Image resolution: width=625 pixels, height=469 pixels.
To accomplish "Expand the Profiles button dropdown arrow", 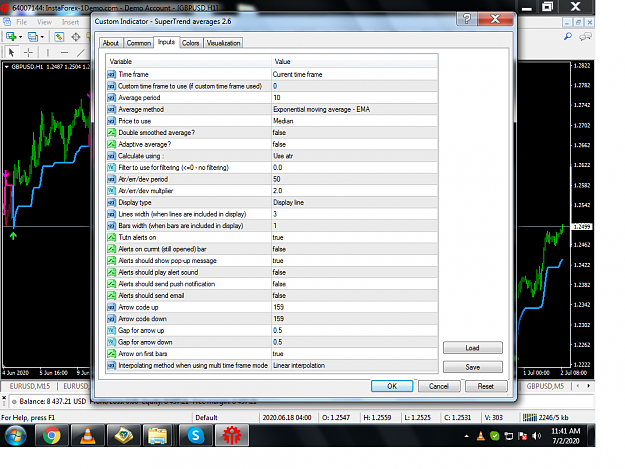I will tap(42, 37).
